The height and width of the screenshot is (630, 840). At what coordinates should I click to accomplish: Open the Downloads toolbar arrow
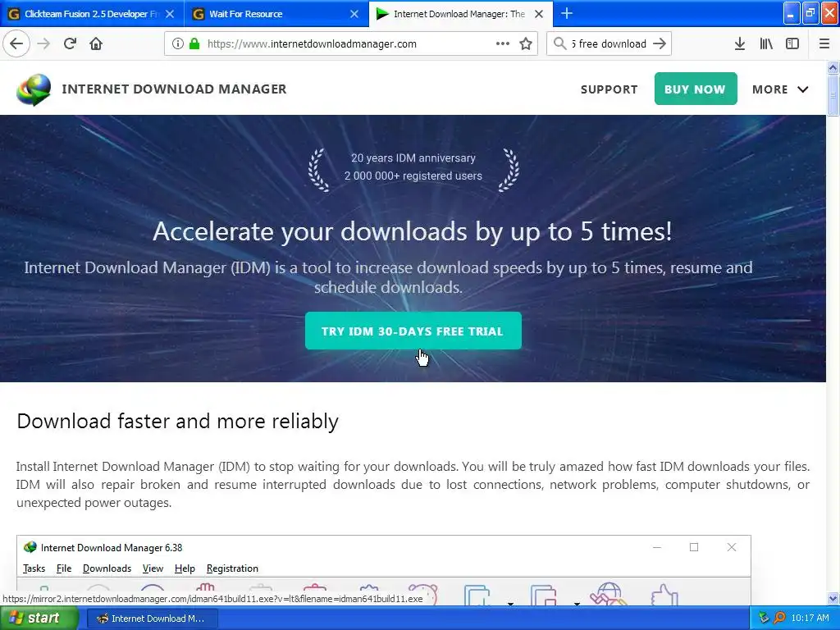[740, 44]
